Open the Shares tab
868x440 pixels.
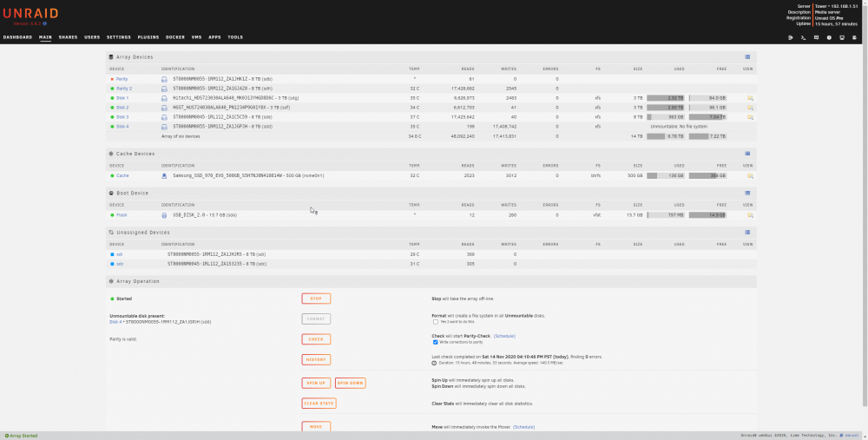point(68,37)
